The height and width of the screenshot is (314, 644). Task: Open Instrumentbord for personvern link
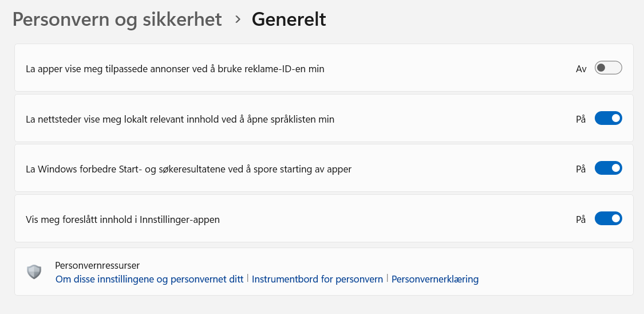point(317,280)
